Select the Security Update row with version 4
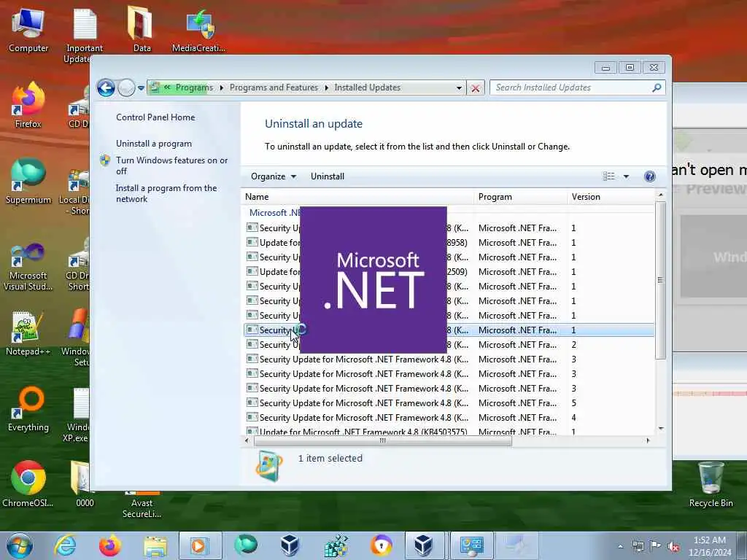 click(x=449, y=418)
